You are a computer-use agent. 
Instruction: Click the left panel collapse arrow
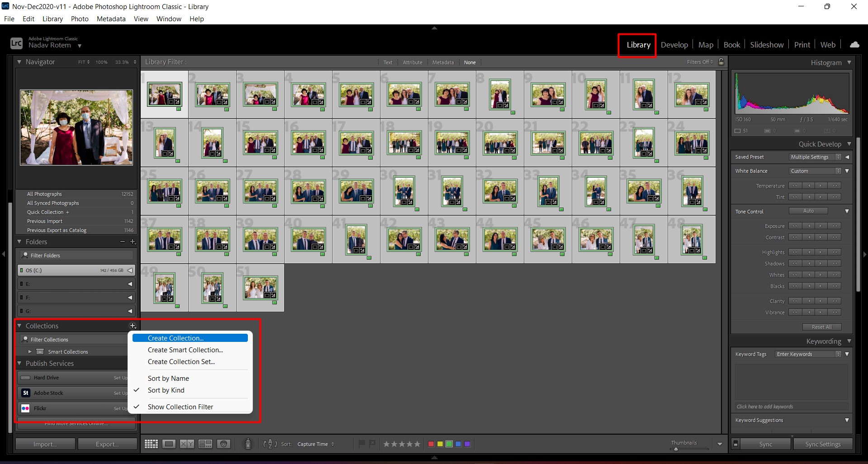tap(3, 254)
